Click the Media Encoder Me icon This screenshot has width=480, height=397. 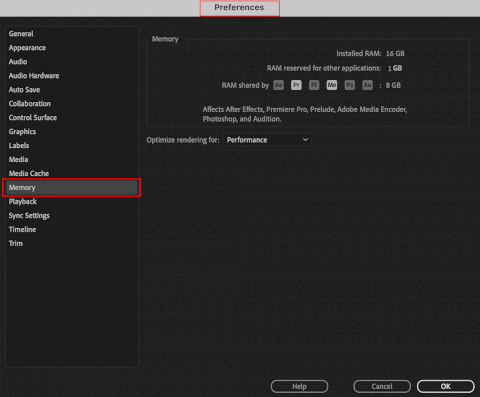(x=332, y=85)
